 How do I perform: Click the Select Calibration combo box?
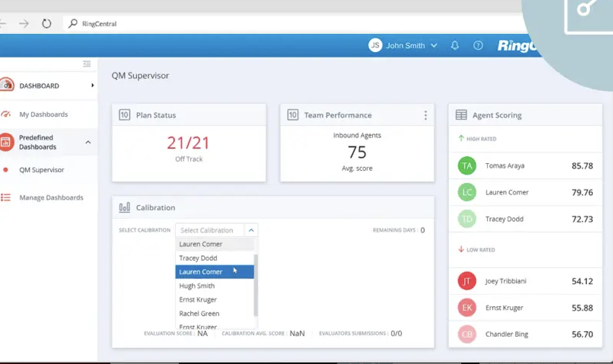(x=216, y=230)
